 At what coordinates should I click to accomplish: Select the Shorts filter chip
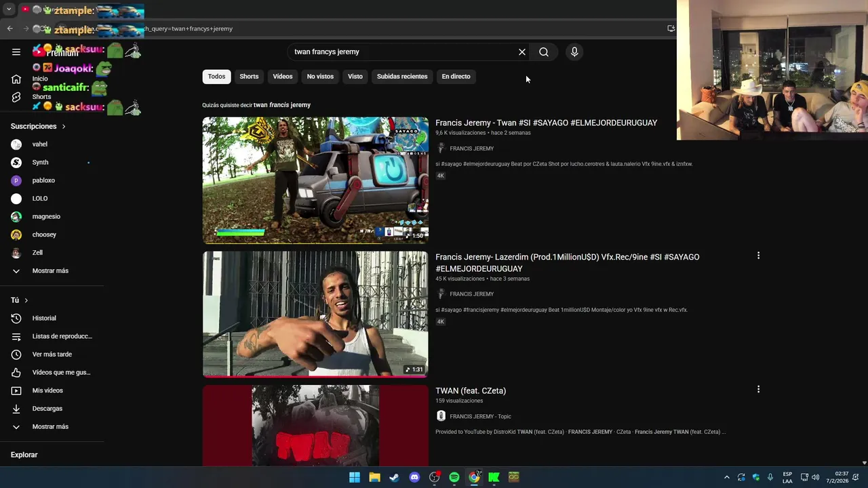[x=249, y=77]
